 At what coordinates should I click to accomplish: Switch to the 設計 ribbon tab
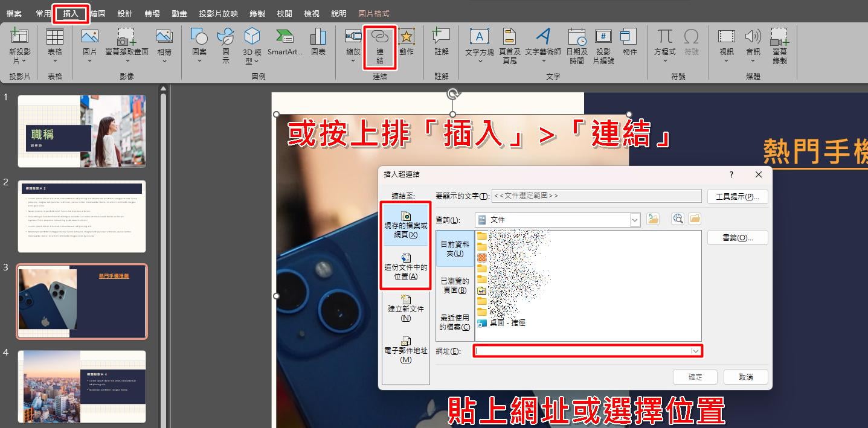point(125,13)
